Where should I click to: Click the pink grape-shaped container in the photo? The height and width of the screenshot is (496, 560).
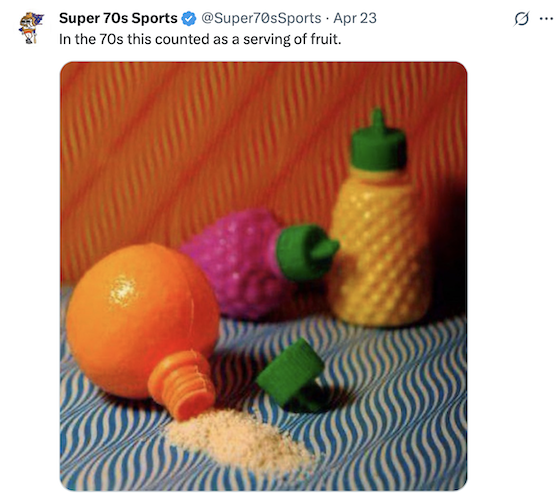coord(236,262)
